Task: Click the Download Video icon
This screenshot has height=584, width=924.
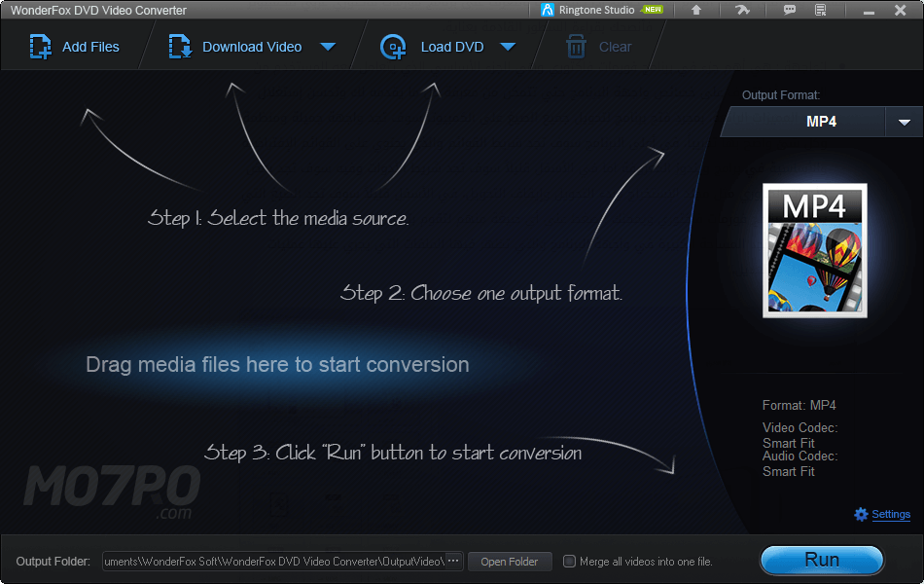Action: (x=181, y=47)
